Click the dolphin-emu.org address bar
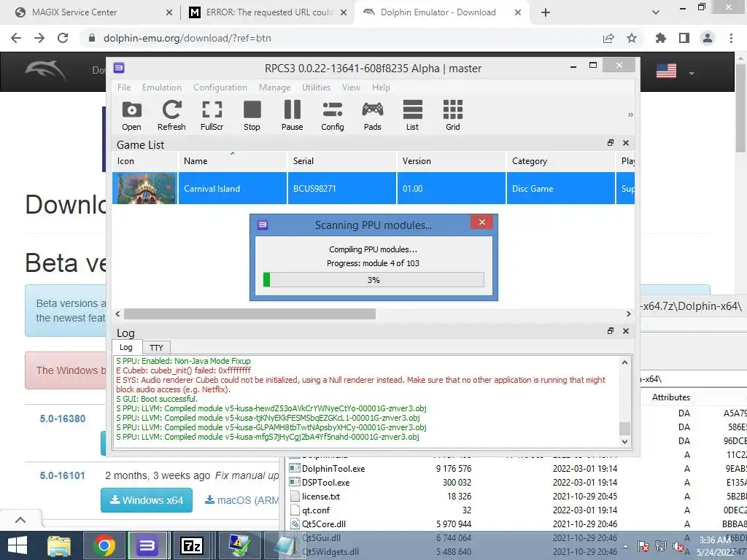This screenshot has height=560, width=747. (343, 38)
